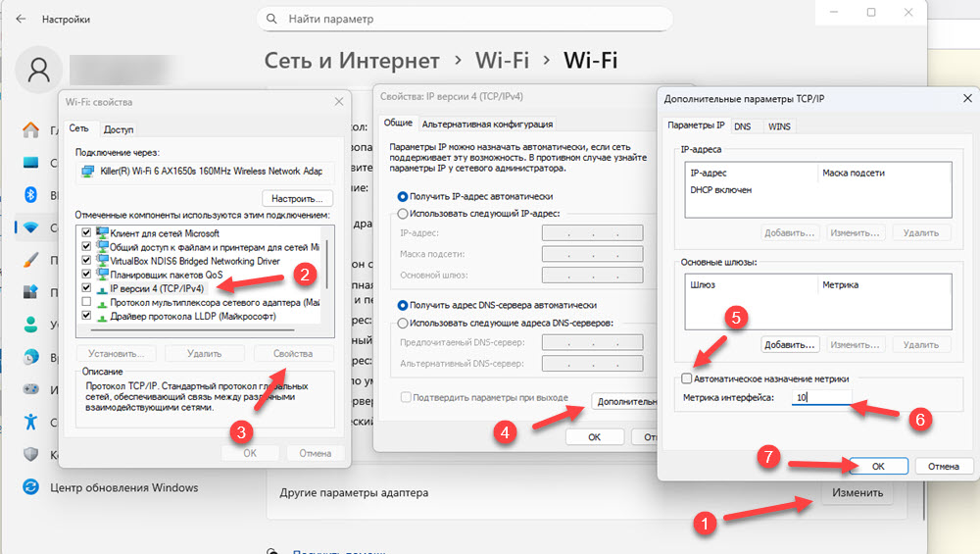This screenshot has height=554, width=980.
Task: Open the Privacy shield sidebar icon
Action: point(30,454)
